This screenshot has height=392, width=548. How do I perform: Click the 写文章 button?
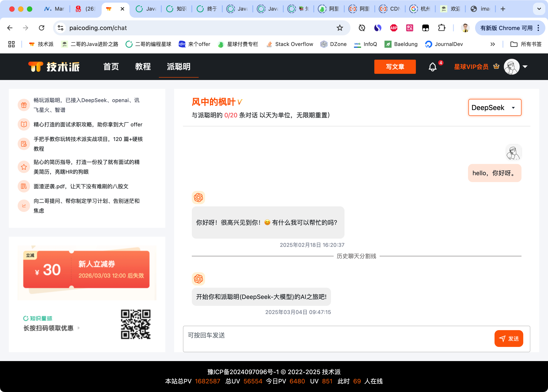pos(395,67)
